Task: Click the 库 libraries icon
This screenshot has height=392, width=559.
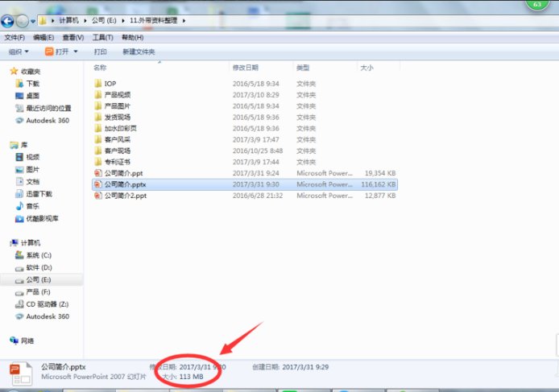Action: pos(14,145)
